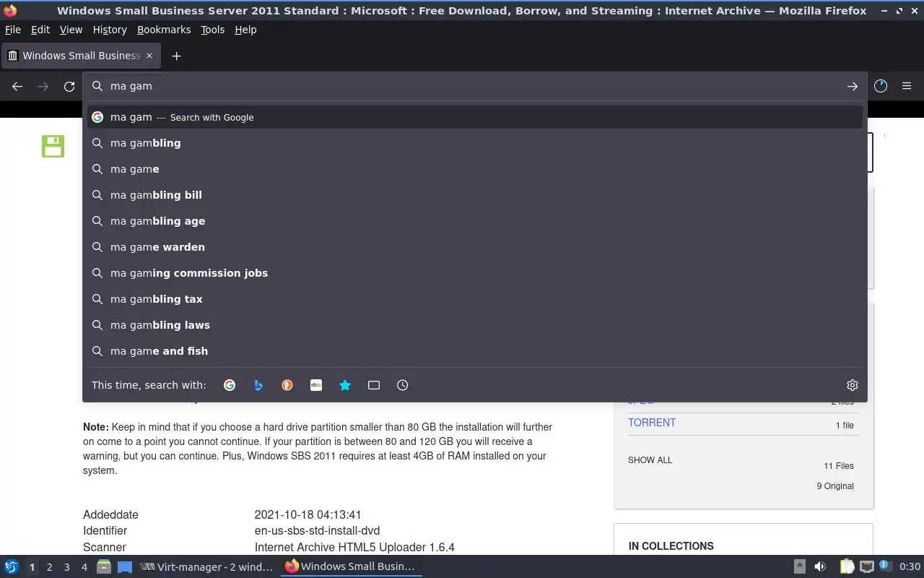This screenshot has width=924, height=578.
Task: Select suggestion 'ma gambling age'
Action: [x=475, y=221]
